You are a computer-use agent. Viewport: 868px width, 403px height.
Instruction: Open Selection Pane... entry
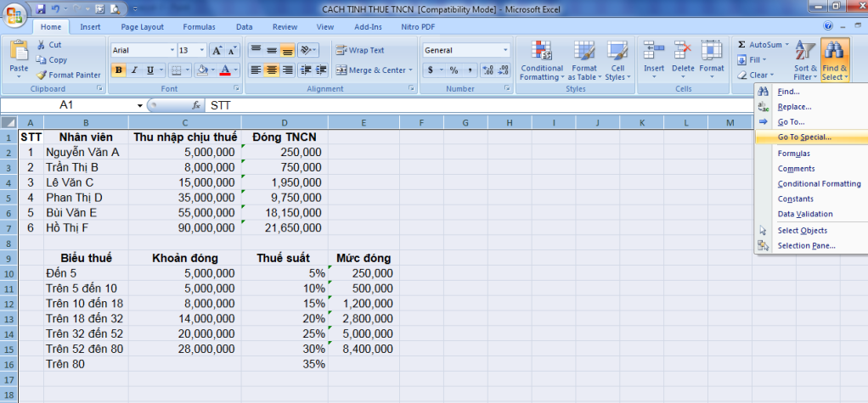click(811, 245)
